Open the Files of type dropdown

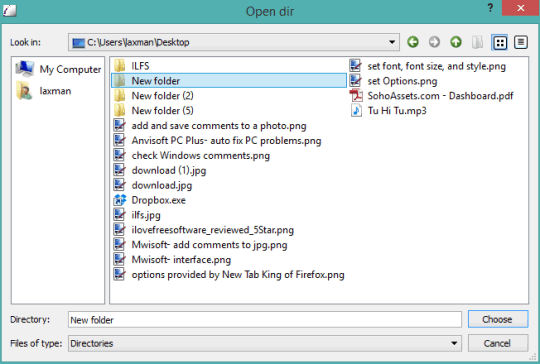click(454, 343)
